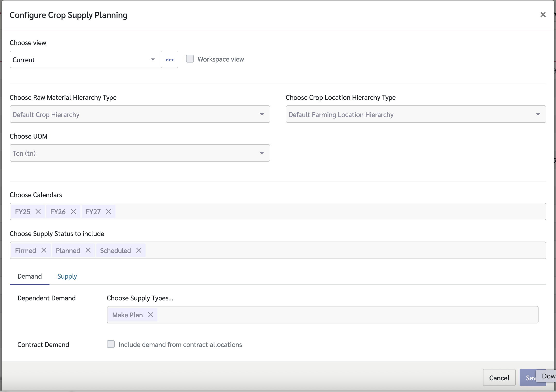Select the Demand tab
The image size is (556, 392).
[29, 276]
